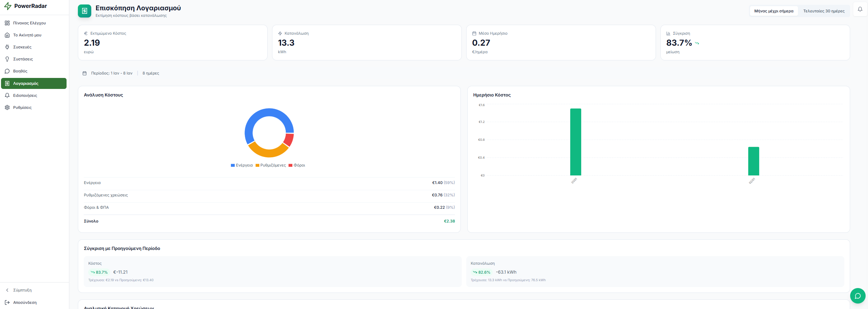Click the Λογαριασμός bill icon

tap(7, 83)
